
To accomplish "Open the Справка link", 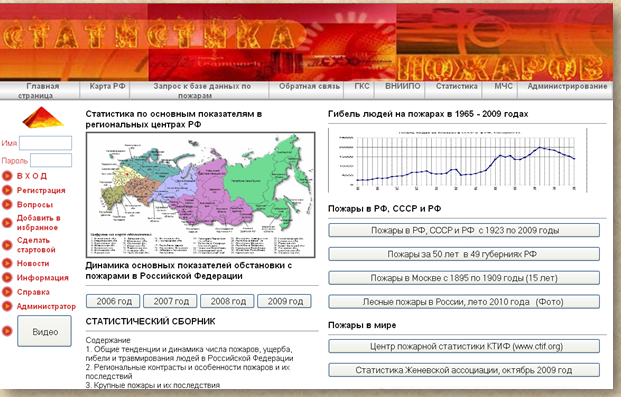I will click(33, 292).
